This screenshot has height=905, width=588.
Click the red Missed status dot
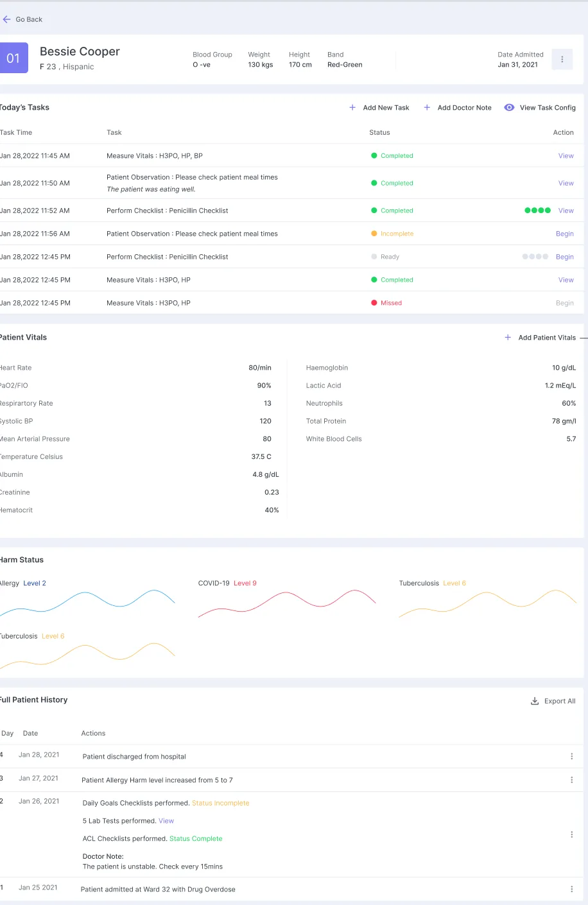[374, 303]
